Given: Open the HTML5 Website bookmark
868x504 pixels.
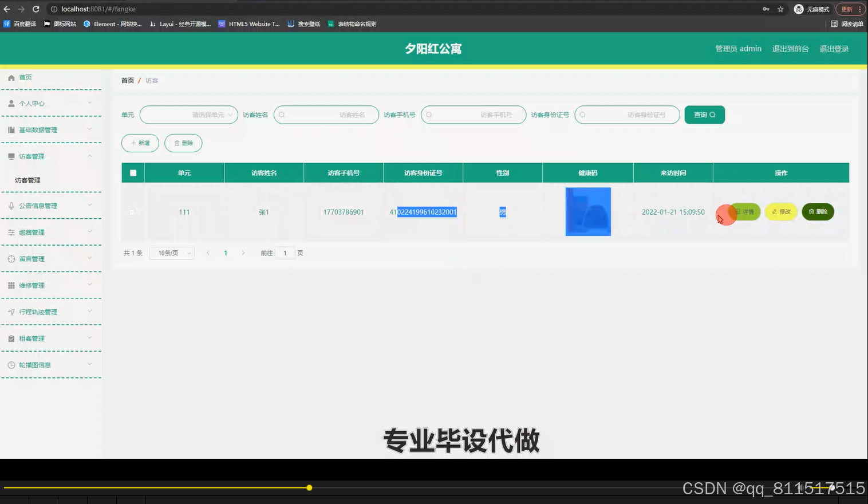Looking at the screenshot, I should click(x=249, y=24).
